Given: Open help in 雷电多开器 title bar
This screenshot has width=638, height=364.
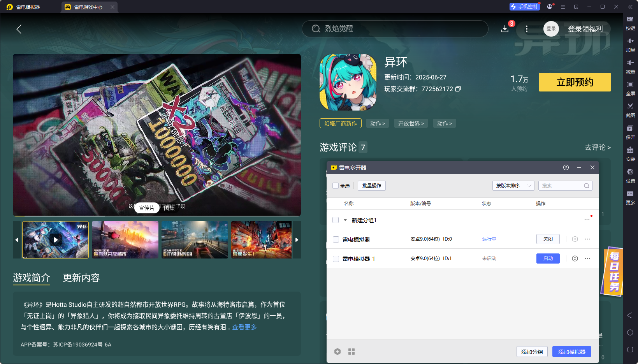Looking at the screenshot, I should 566,167.
